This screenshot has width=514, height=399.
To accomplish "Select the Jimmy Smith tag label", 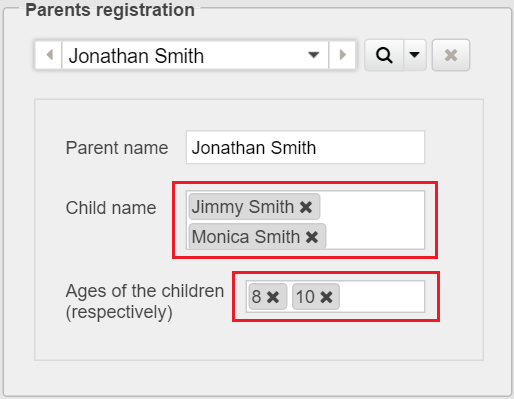I will coord(243,207).
